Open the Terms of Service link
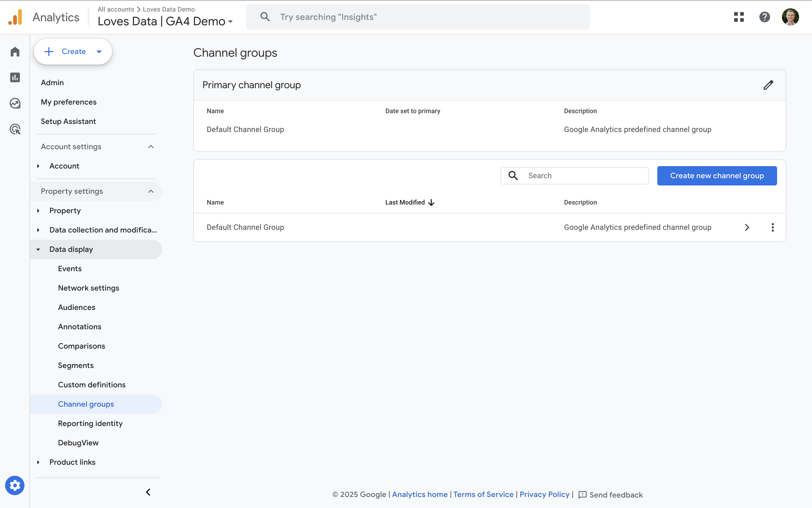The height and width of the screenshot is (508, 812). point(484,495)
